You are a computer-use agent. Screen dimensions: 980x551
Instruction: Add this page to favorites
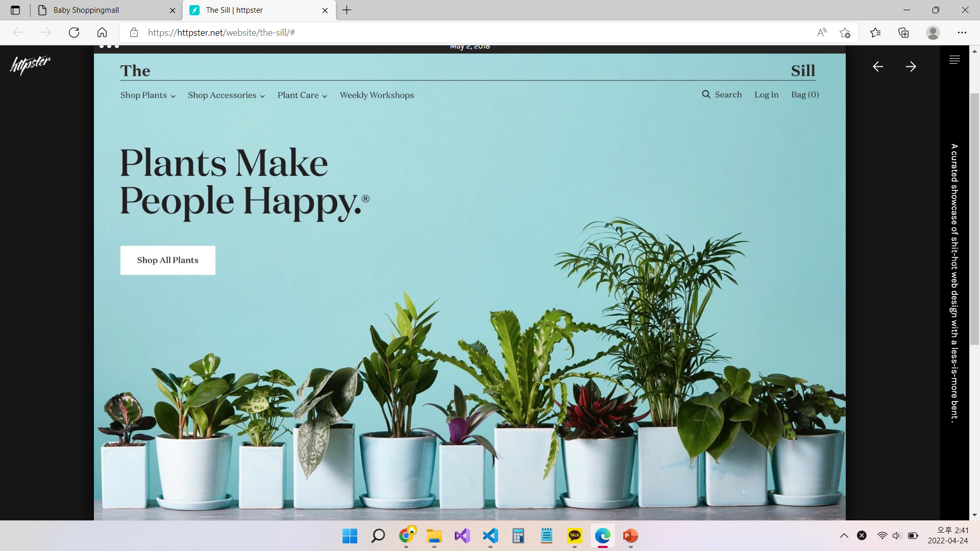tap(845, 33)
